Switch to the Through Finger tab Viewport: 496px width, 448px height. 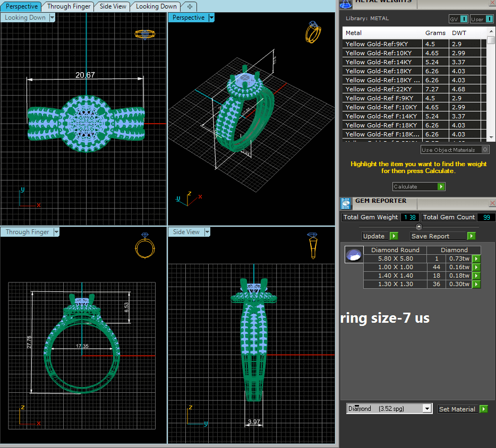(69, 6)
